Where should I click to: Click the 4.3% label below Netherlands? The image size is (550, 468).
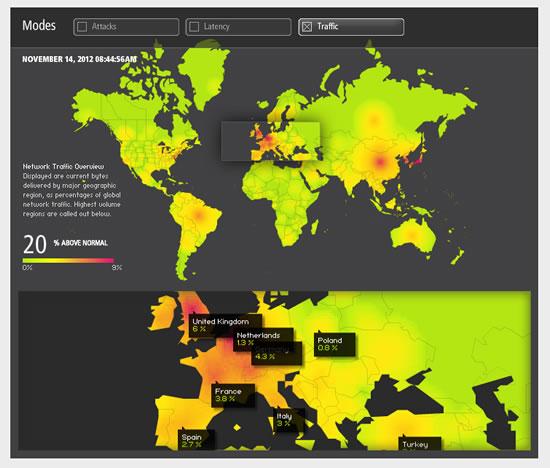click(276, 354)
